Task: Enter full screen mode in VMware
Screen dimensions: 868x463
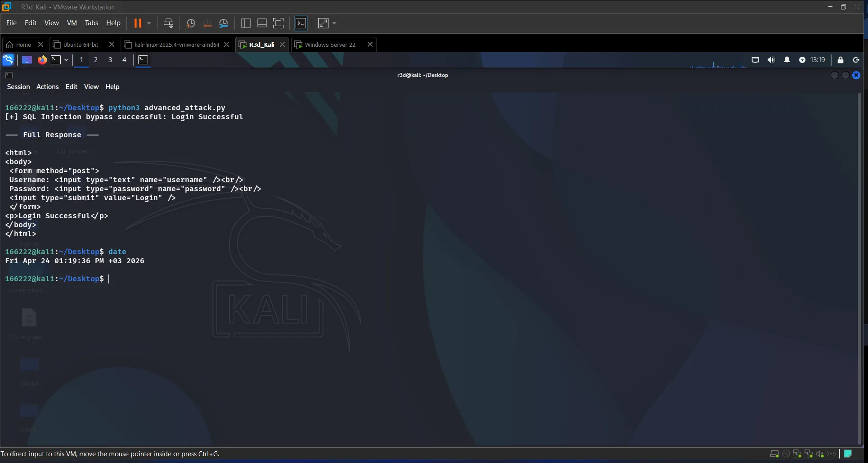Action: tap(279, 23)
